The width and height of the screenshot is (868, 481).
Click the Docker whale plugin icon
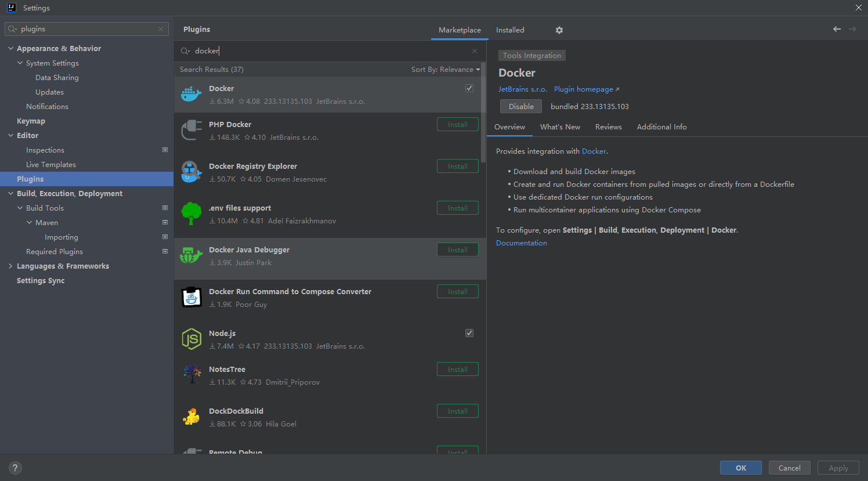click(191, 94)
